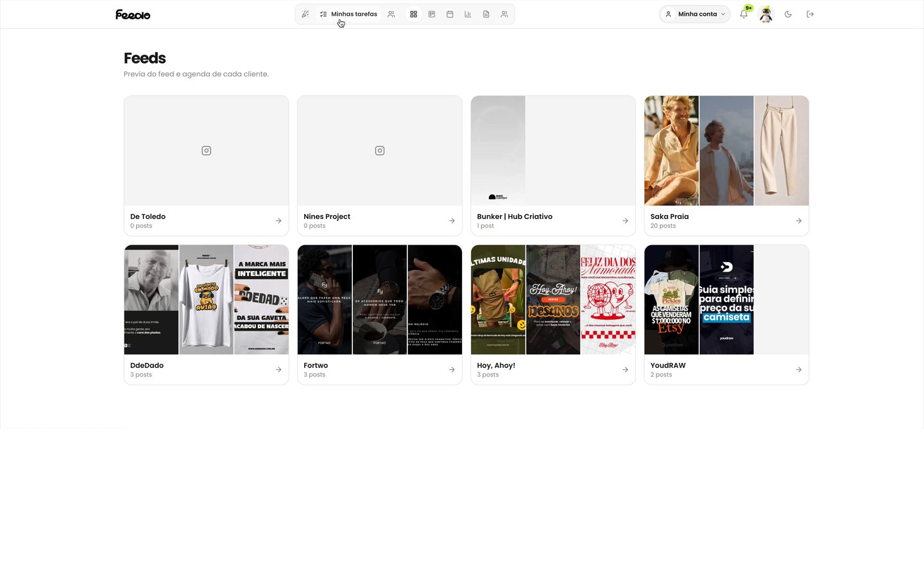Screen dimensions: 924x578
Task: Click the arrow on the Fortwo card
Action: tap(452, 370)
